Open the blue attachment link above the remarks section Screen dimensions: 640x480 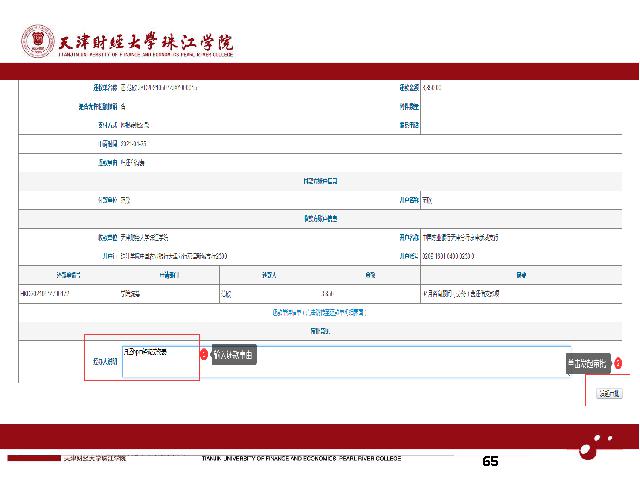pos(320,313)
